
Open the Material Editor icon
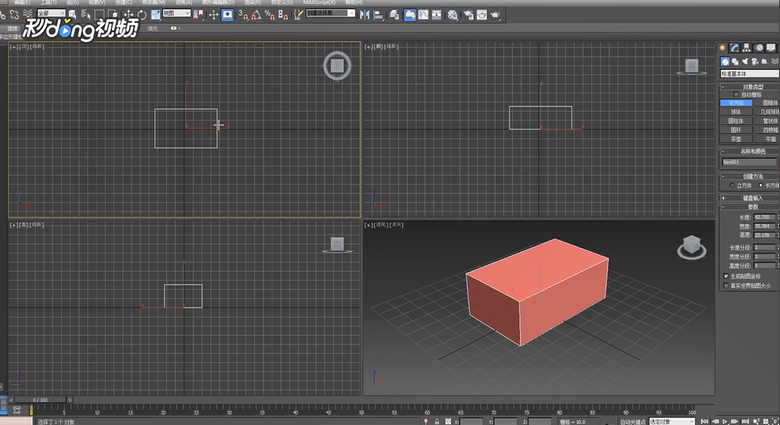pos(452,15)
